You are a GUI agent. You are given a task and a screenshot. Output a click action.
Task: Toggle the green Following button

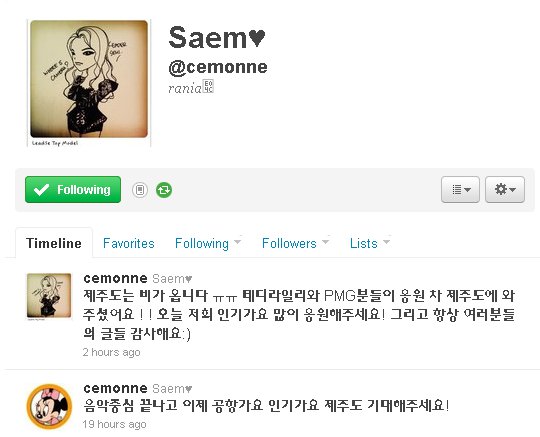73,189
